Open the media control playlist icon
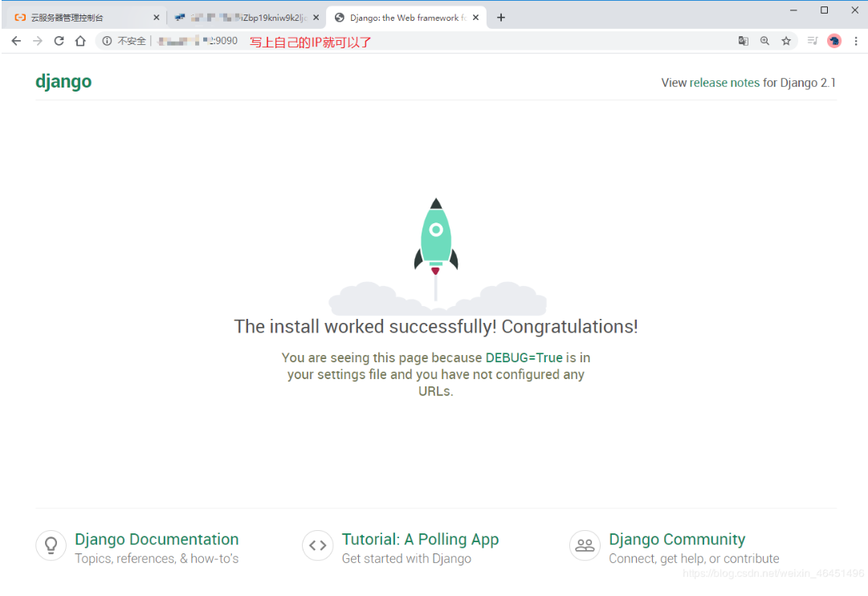 pos(812,41)
